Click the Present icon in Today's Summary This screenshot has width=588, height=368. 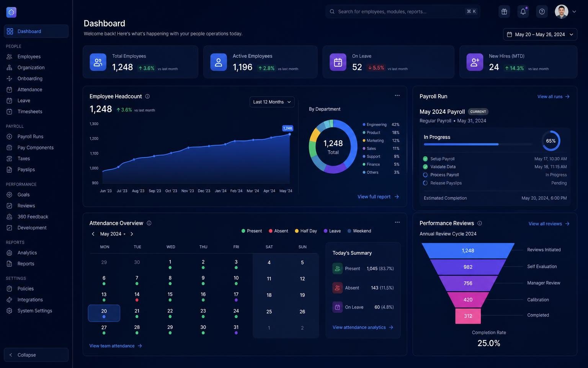[x=337, y=269]
